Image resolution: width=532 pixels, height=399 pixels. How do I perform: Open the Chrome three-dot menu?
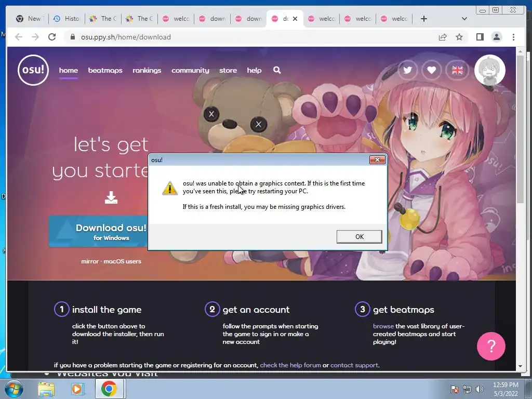(x=513, y=37)
